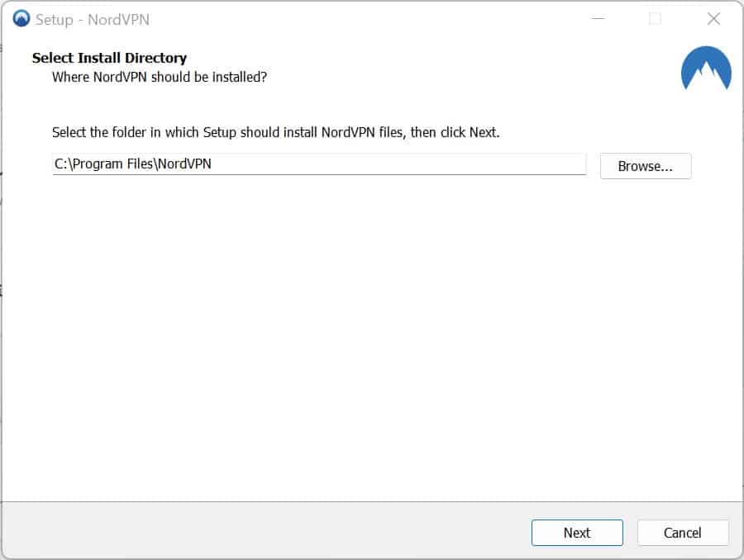
Task: Click the large blue NordVPN mountain logo
Action: click(706, 69)
